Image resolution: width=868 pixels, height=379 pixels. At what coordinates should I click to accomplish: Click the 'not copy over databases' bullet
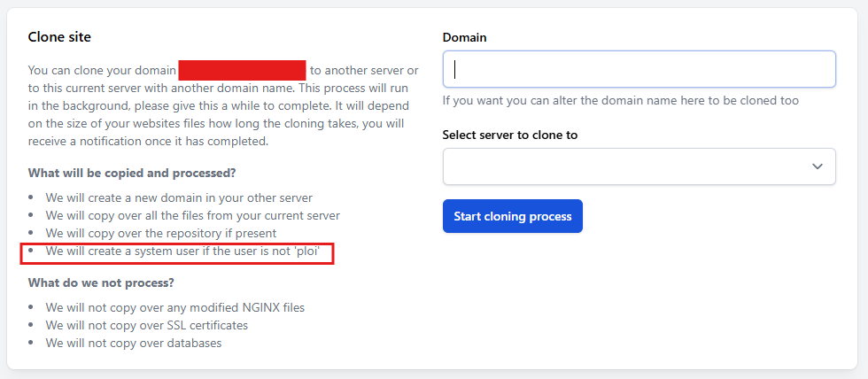134,343
